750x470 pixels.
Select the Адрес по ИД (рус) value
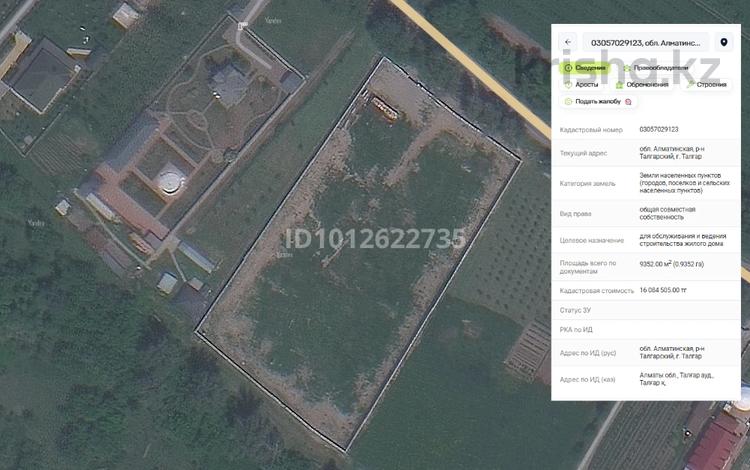pyautogui.click(x=672, y=352)
